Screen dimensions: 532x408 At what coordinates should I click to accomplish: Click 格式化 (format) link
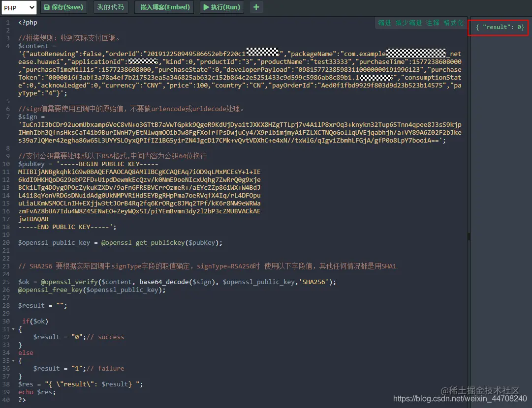pyautogui.click(x=454, y=23)
